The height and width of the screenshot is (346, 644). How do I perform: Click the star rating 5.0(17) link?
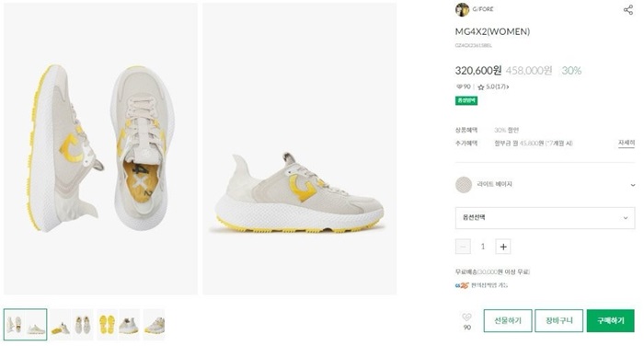point(493,86)
